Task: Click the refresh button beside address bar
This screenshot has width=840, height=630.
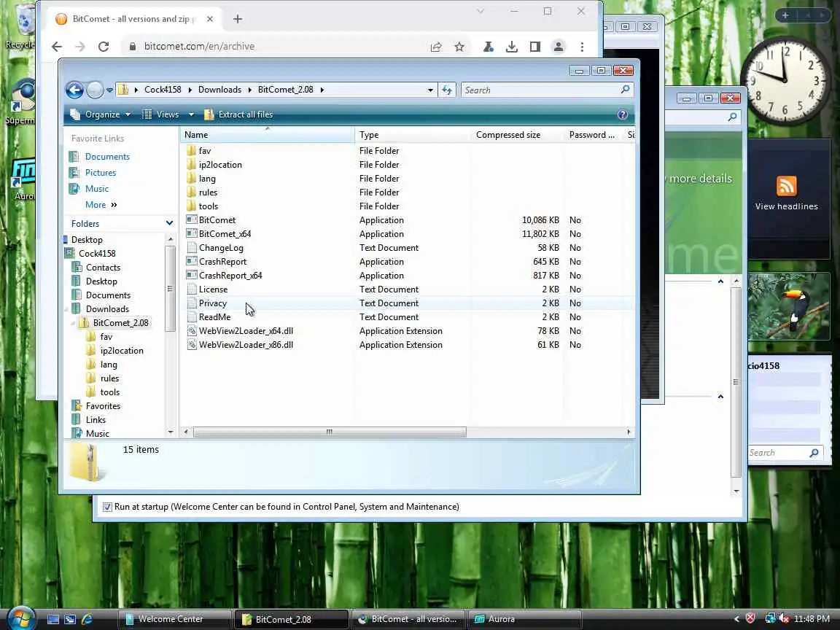Action: (x=447, y=90)
